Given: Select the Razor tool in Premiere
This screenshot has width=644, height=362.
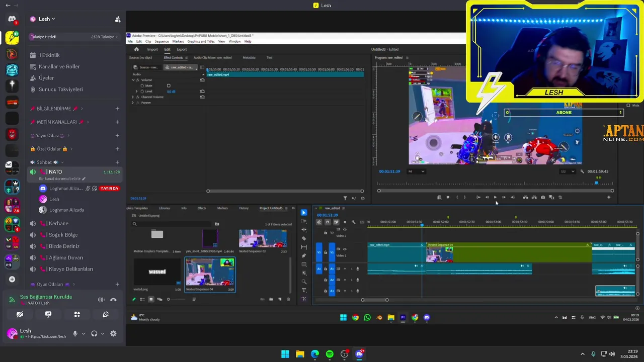Looking at the screenshot, I should pos(304,238).
